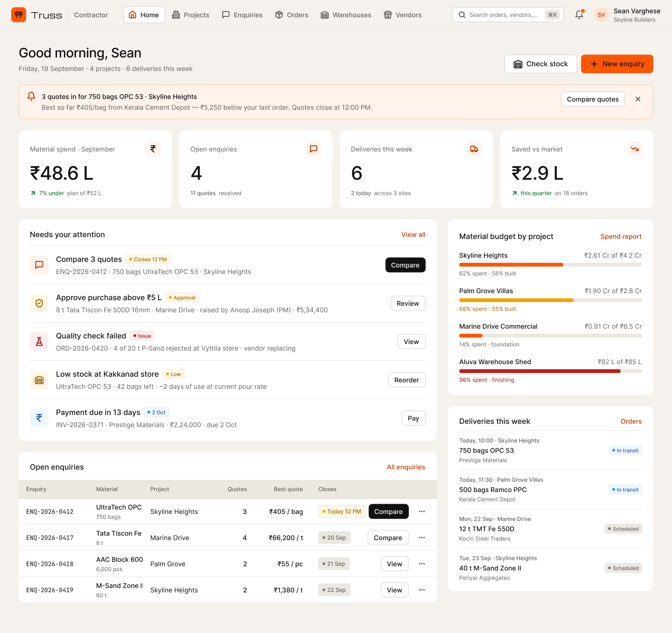Click the Skyline Heights budget progress bar
The height and width of the screenshot is (633, 672).
[x=551, y=265]
